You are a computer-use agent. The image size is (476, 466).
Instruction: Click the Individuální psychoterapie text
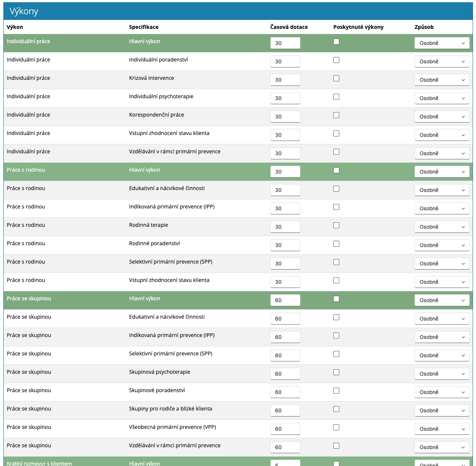[161, 96]
